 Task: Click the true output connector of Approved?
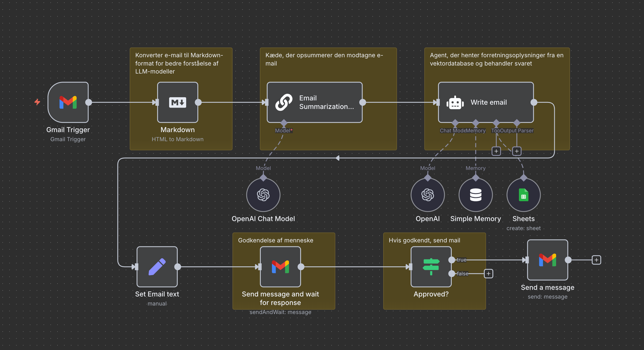click(x=452, y=260)
